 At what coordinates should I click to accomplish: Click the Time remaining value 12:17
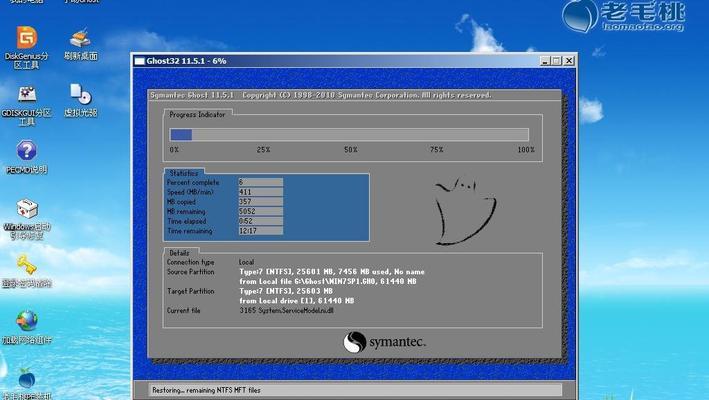coord(260,231)
